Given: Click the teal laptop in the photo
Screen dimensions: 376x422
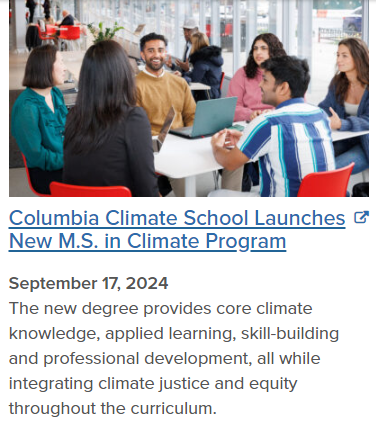Looking at the screenshot, I should coord(207,117).
